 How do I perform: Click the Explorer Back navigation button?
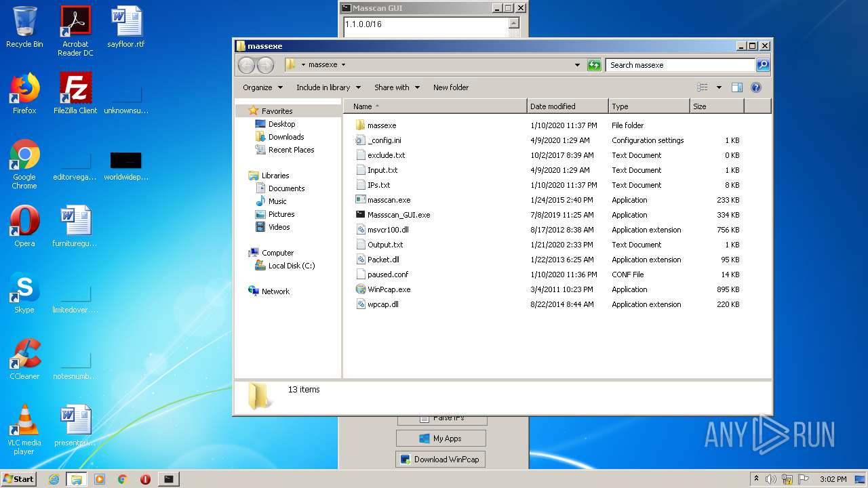[246, 65]
